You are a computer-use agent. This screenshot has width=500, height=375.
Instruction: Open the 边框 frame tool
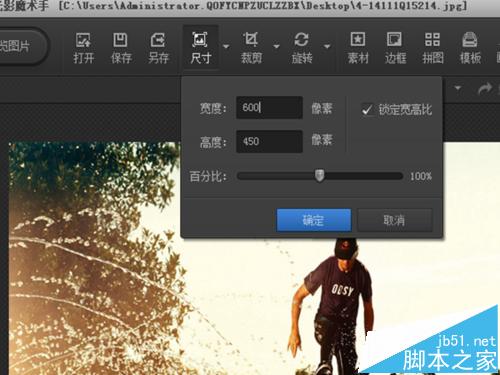click(395, 48)
